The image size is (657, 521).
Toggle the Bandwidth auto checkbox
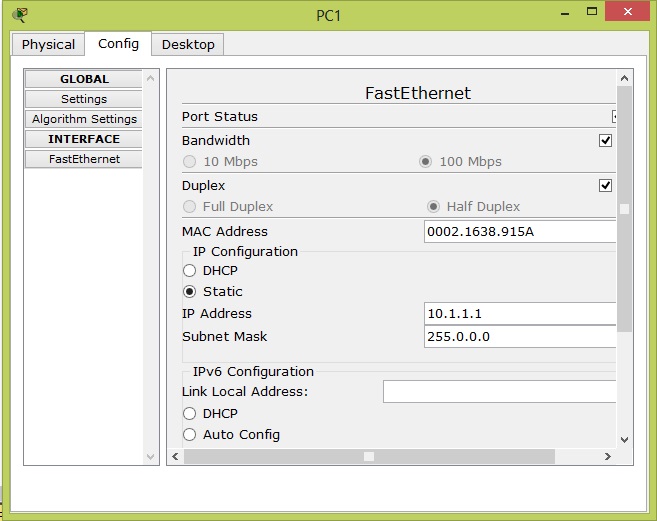[605, 141]
